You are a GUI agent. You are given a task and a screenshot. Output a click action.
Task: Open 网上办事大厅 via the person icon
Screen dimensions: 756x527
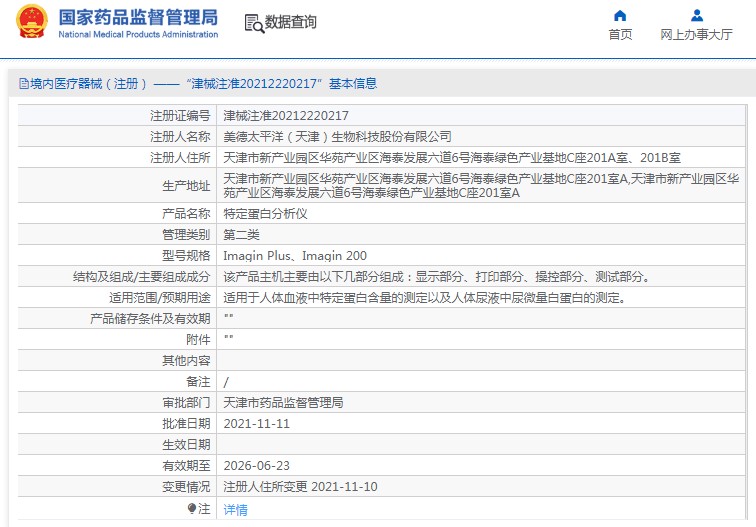click(697, 16)
